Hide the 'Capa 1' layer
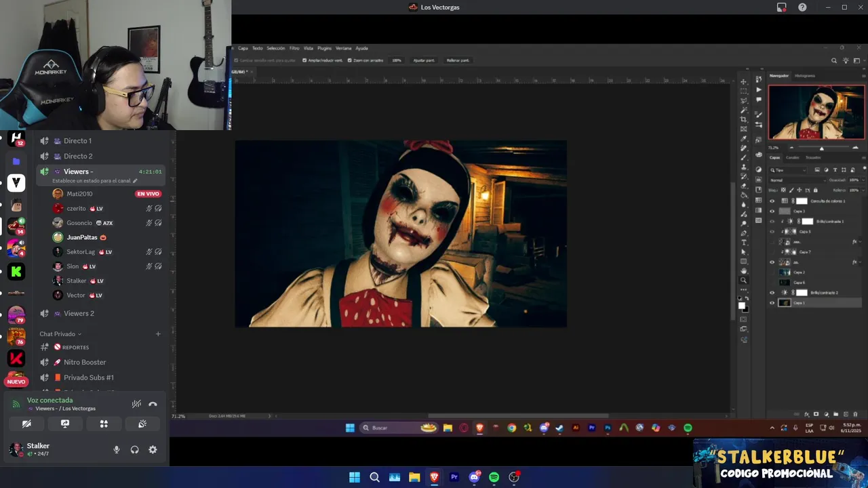Screen dimensions: 868x488 [x=772, y=303]
